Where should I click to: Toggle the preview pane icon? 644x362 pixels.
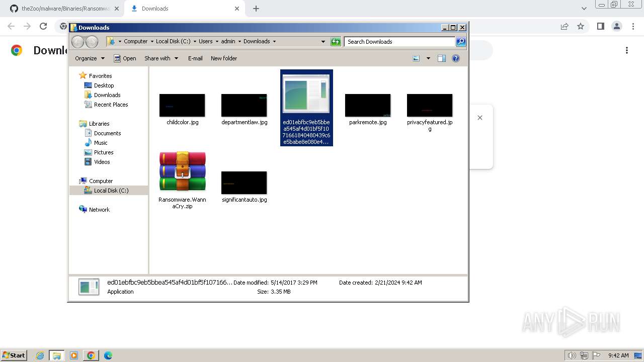click(x=442, y=58)
